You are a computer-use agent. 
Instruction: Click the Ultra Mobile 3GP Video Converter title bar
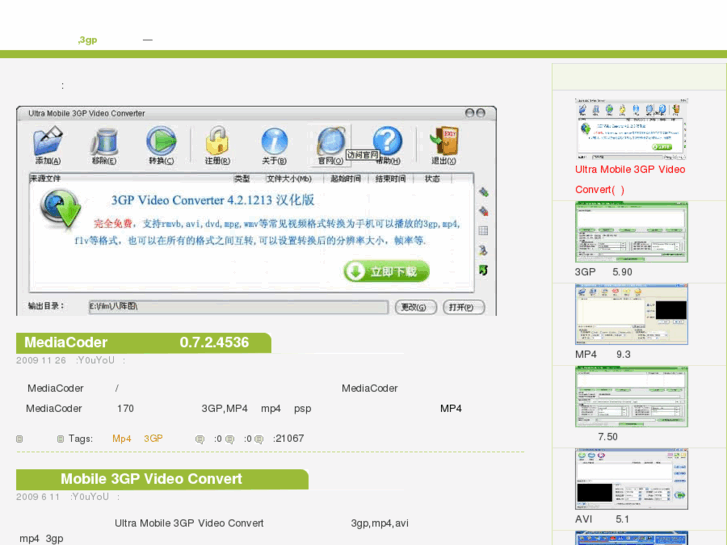[x=256, y=113]
